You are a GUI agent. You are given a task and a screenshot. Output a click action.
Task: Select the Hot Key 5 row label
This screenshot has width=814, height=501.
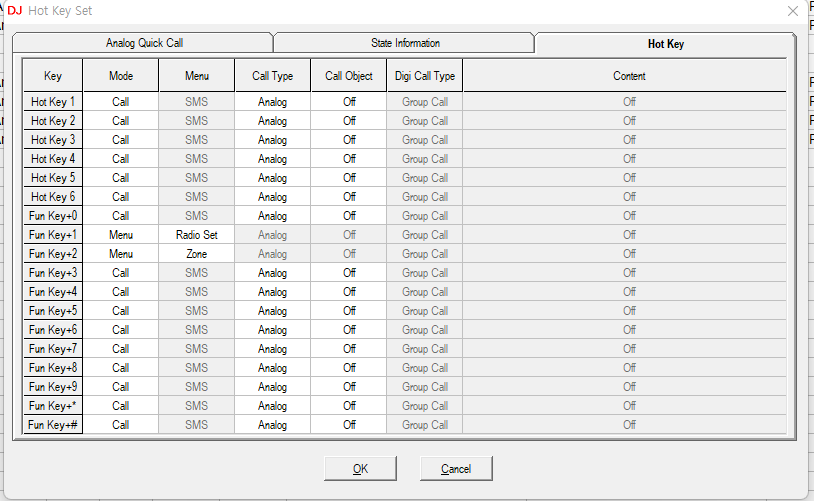click(53, 178)
